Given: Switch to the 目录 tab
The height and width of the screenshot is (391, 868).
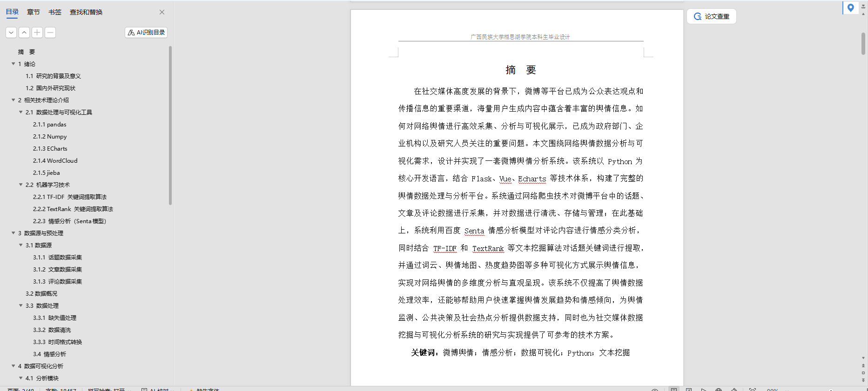Looking at the screenshot, I should [x=12, y=12].
